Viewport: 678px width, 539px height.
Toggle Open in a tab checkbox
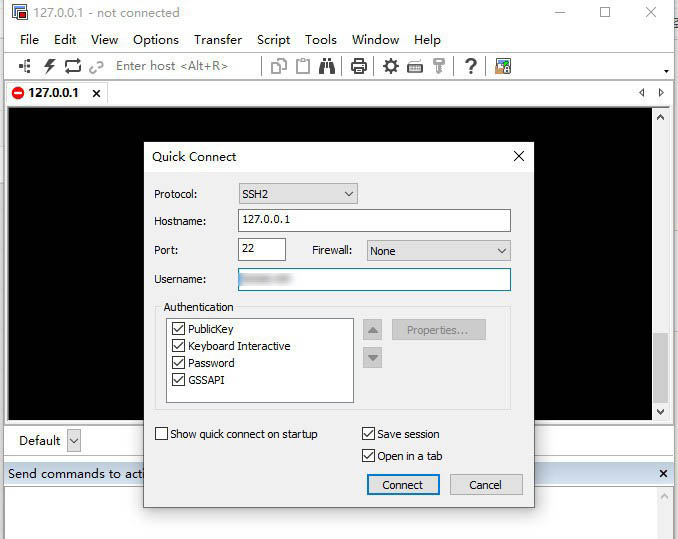click(x=368, y=456)
